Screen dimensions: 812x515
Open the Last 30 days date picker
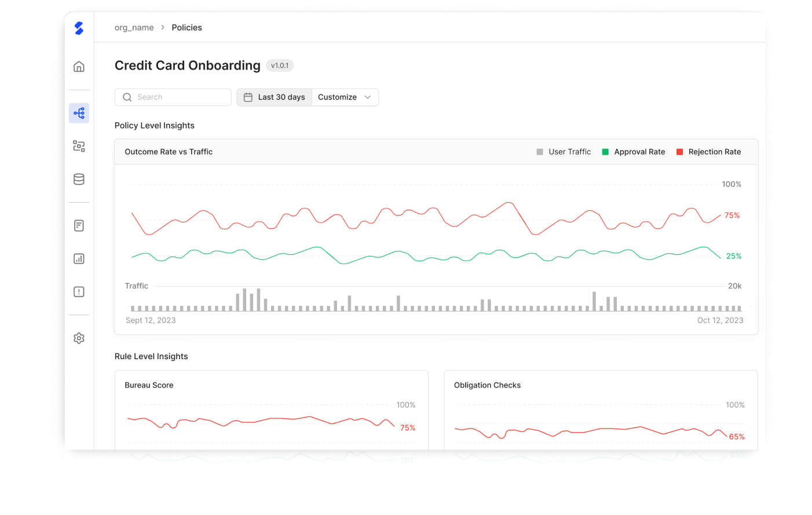click(x=275, y=97)
